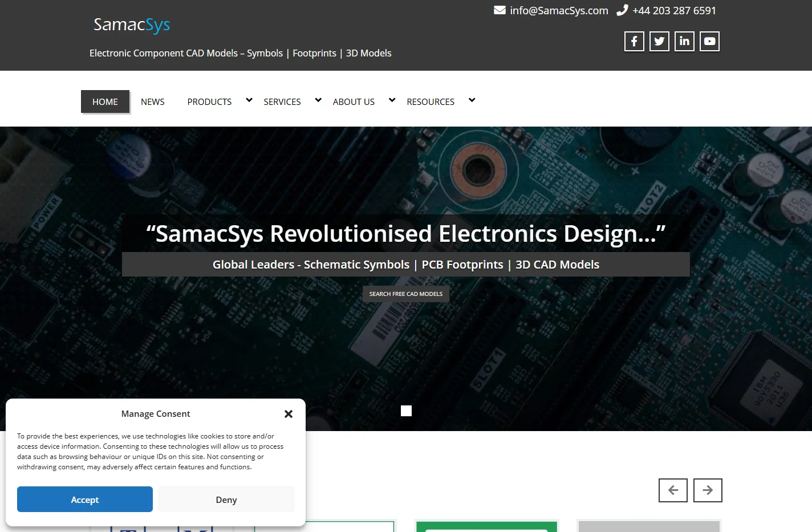Click the envelope email icon

pyautogui.click(x=500, y=10)
